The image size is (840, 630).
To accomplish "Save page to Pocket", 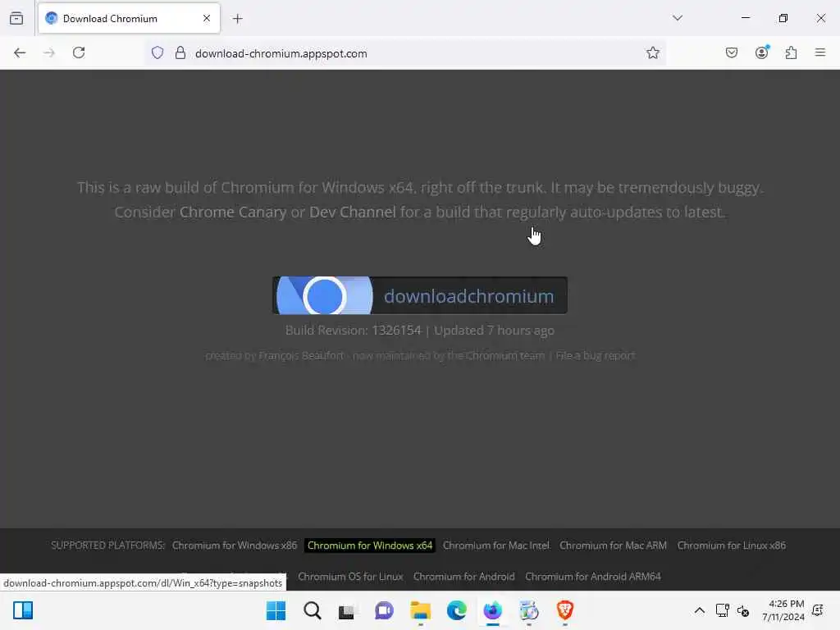I will (731, 52).
